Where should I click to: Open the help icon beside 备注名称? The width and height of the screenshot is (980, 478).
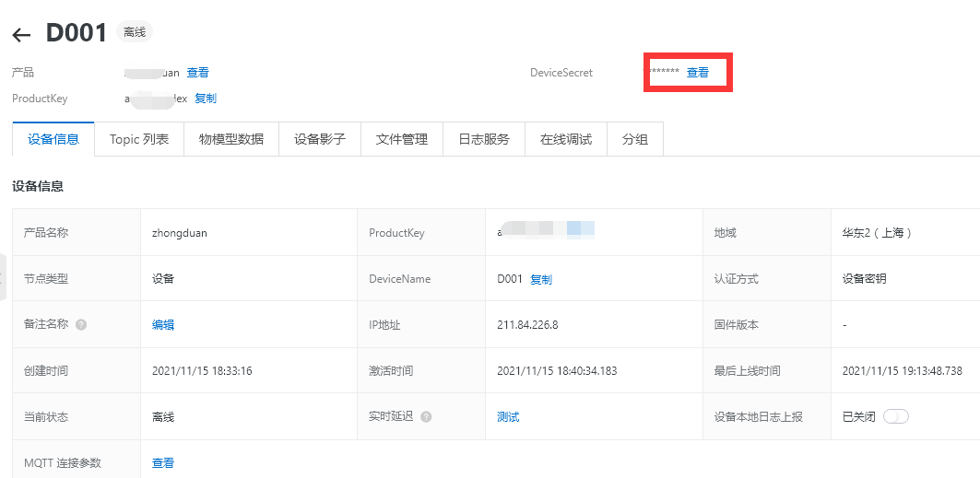80,325
